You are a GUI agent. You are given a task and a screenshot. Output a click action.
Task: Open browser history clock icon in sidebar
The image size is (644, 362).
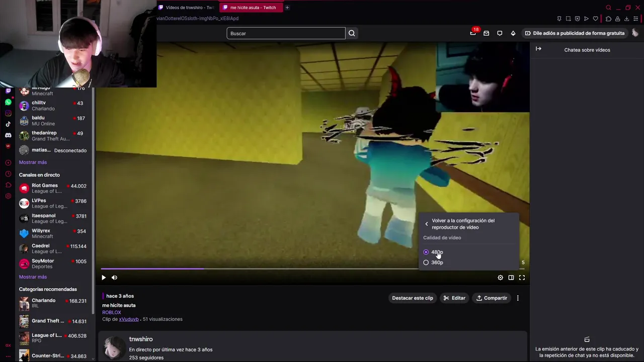pyautogui.click(x=8, y=174)
